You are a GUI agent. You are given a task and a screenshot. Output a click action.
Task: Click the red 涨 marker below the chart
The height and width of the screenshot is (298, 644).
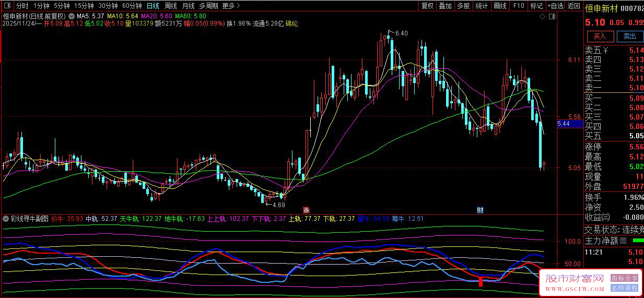click(x=307, y=210)
